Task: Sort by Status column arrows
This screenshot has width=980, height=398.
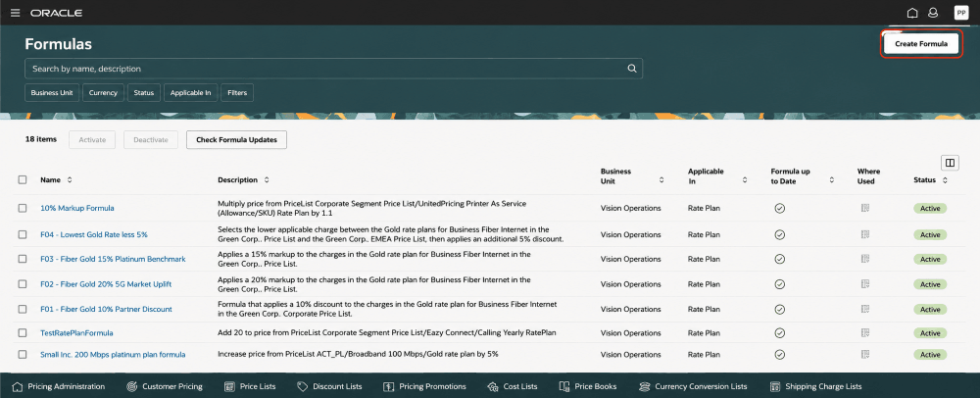Action: (x=945, y=180)
